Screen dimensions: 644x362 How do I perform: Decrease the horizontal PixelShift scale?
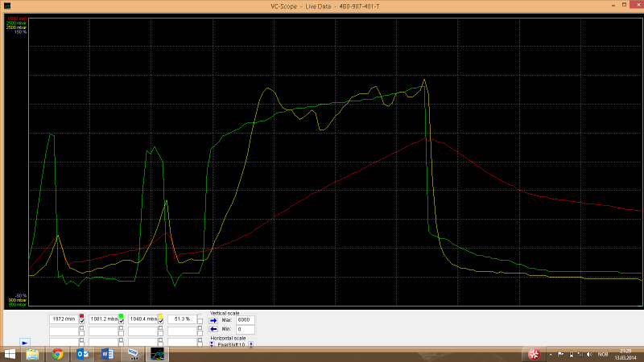pyautogui.click(x=213, y=344)
